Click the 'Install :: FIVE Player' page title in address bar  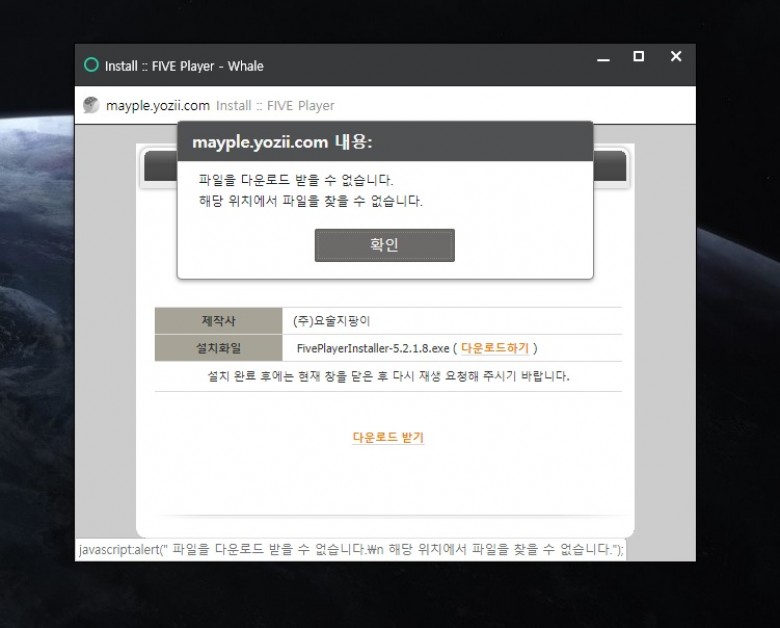point(275,105)
